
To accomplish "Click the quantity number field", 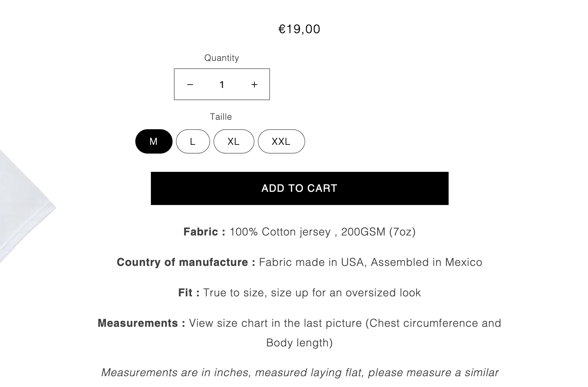I will tap(222, 84).
